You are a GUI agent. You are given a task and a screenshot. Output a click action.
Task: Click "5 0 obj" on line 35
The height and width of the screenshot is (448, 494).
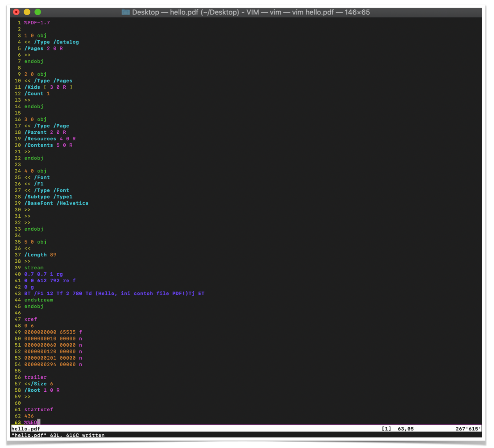tap(35, 242)
